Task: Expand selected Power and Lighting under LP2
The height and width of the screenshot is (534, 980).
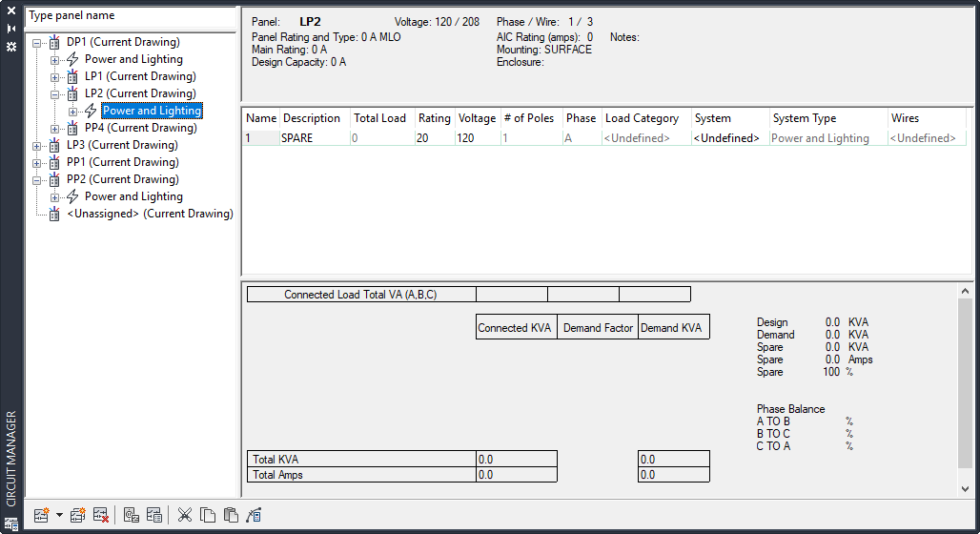Action: 73,112
